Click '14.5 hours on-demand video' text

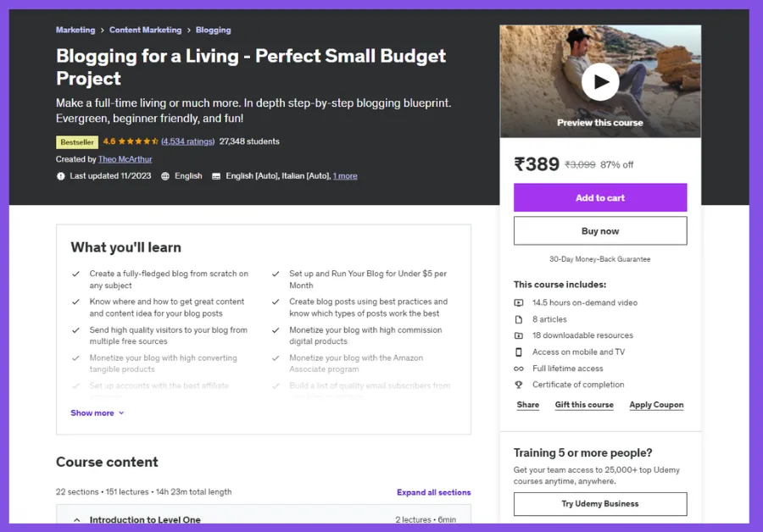[x=585, y=303]
